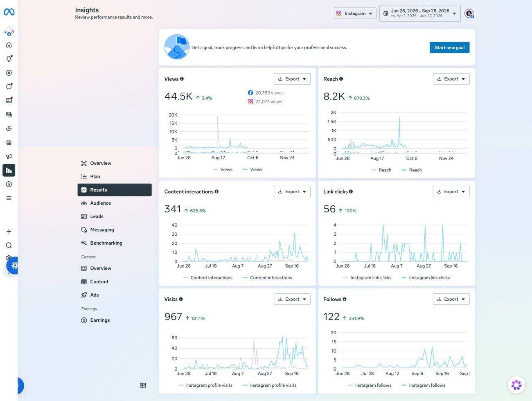Open the Visits Export dropdown

click(x=292, y=299)
